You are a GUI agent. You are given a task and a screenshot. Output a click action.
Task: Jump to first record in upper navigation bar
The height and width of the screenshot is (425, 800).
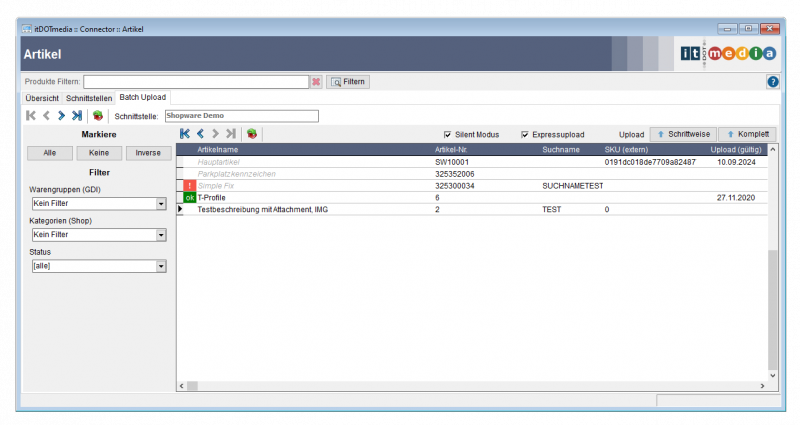(x=31, y=116)
